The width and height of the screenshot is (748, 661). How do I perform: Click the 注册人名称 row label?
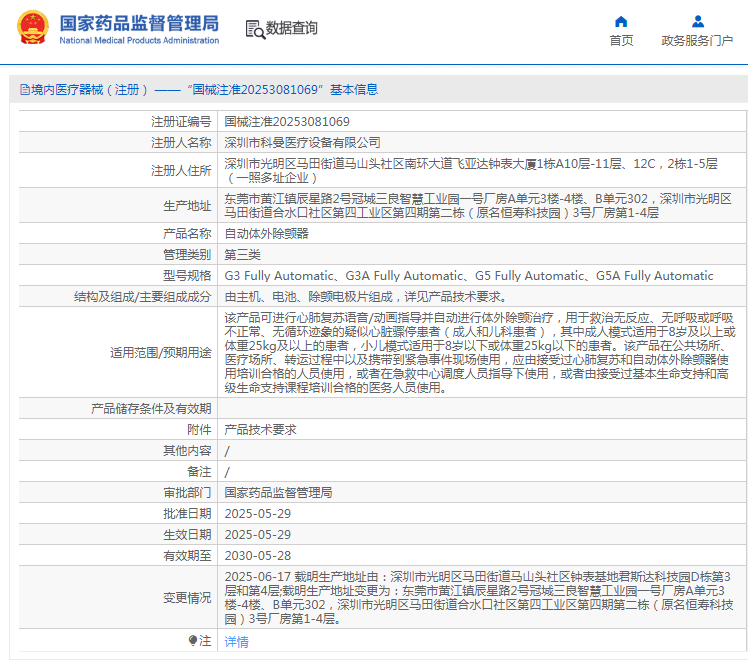point(181,143)
